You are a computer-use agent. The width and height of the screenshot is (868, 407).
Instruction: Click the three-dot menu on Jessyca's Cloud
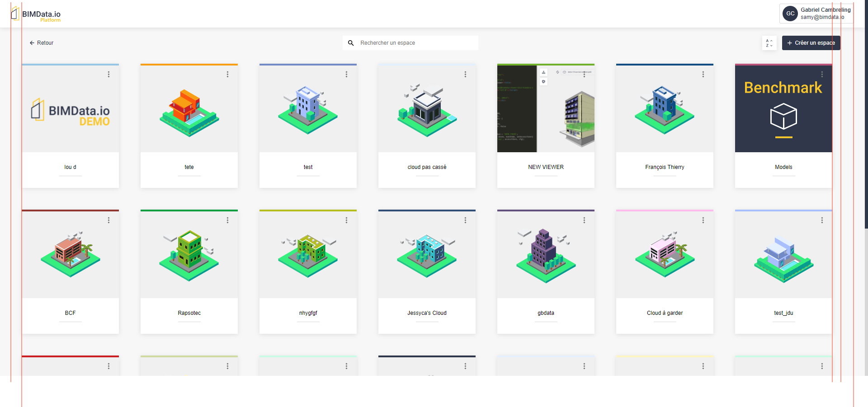click(x=465, y=220)
